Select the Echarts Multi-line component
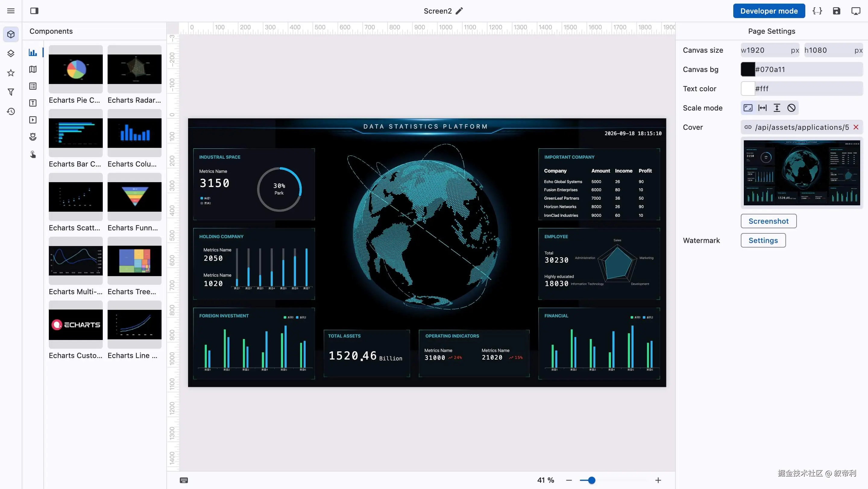Viewport: 868px width, 489px height. (76, 266)
